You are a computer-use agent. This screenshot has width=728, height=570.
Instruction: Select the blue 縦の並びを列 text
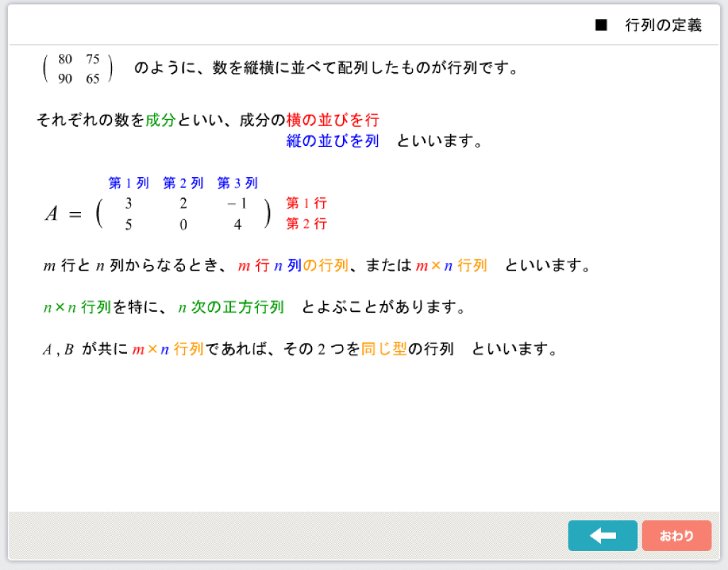pyautogui.click(x=332, y=141)
